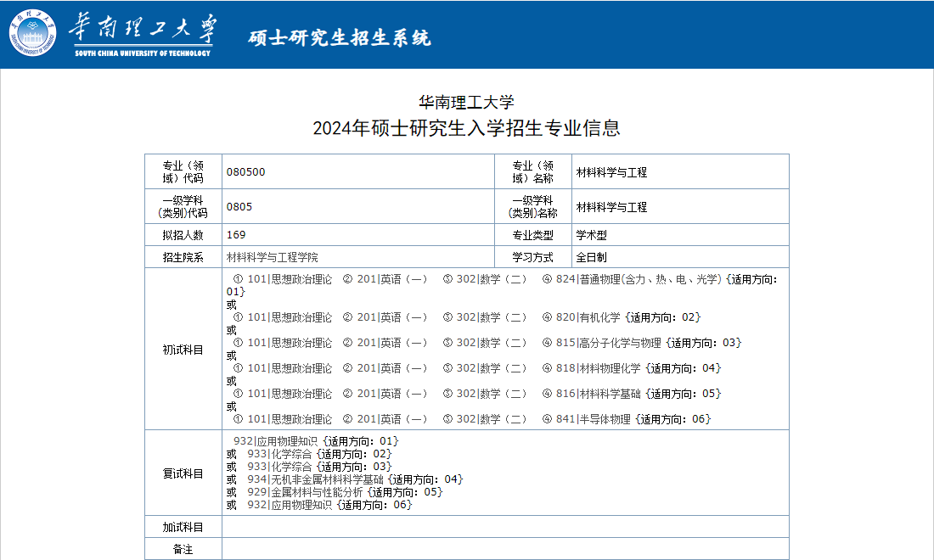Click 929|金属材料与性能分析 retest subject
The height and width of the screenshot is (560, 934).
tap(305, 492)
